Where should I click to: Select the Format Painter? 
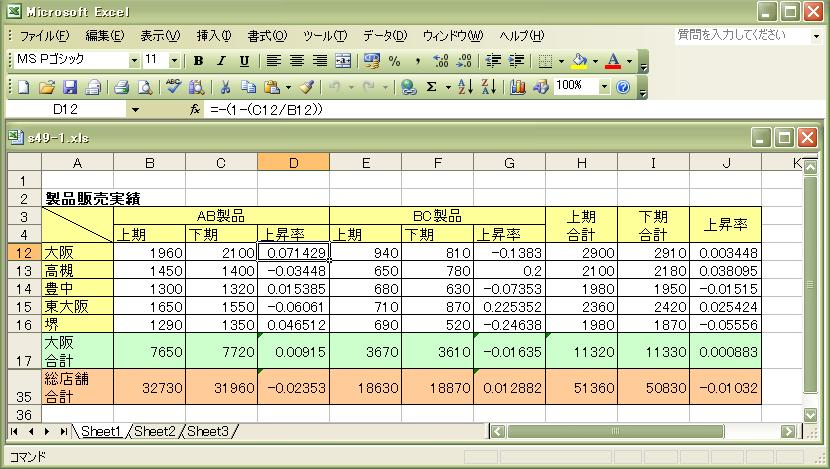(307, 87)
